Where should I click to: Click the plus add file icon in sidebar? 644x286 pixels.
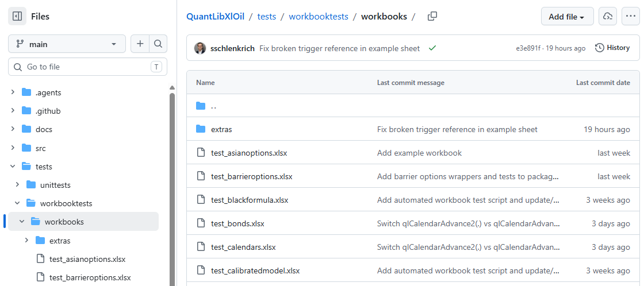(x=140, y=44)
